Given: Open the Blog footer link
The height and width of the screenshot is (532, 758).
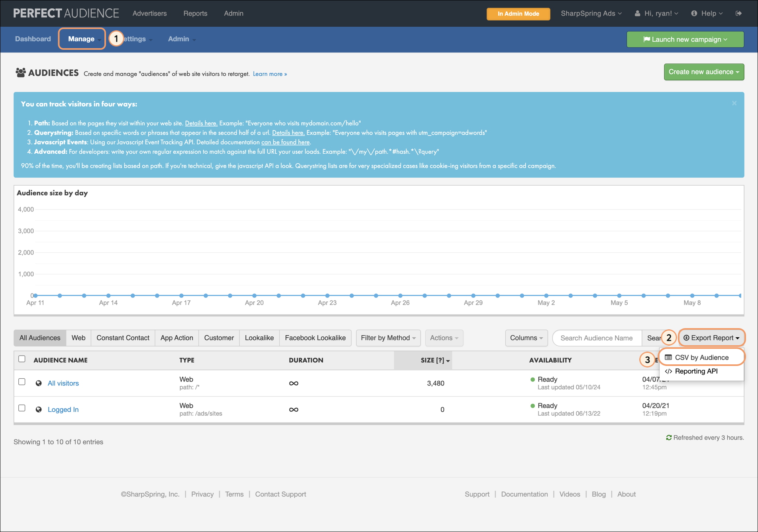Looking at the screenshot, I should 599,494.
